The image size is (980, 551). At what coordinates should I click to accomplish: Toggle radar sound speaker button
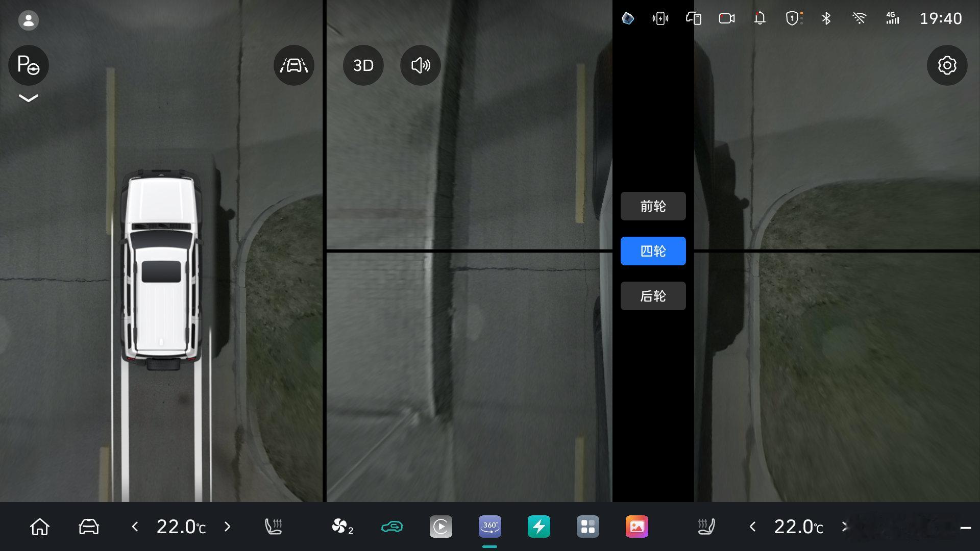420,65
